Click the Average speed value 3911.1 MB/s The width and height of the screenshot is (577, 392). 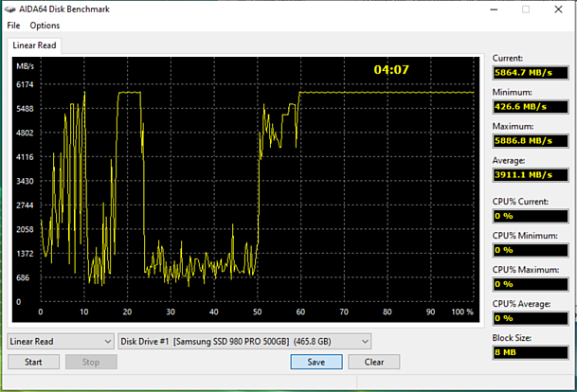pos(531,174)
